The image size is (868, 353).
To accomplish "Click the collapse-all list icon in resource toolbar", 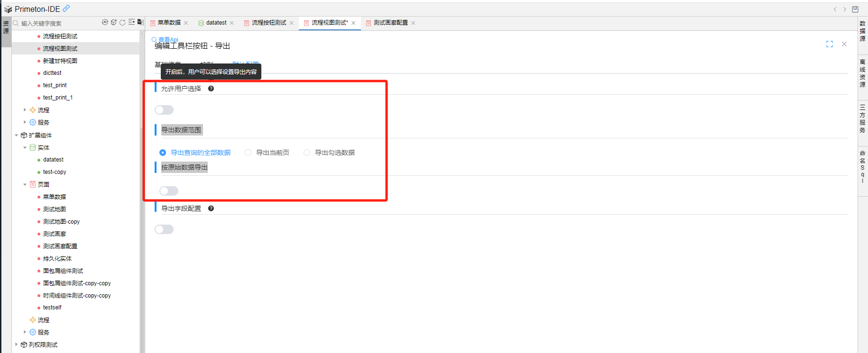I will click(x=131, y=22).
